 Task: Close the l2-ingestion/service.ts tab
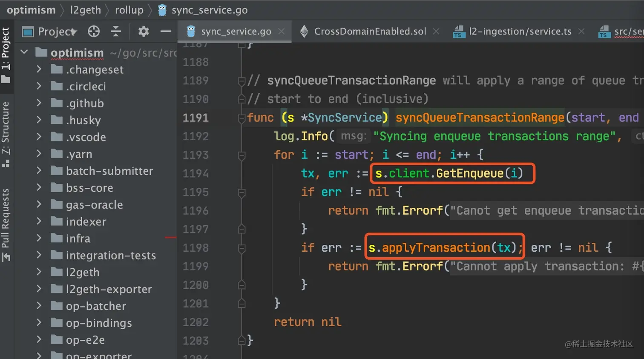point(581,32)
